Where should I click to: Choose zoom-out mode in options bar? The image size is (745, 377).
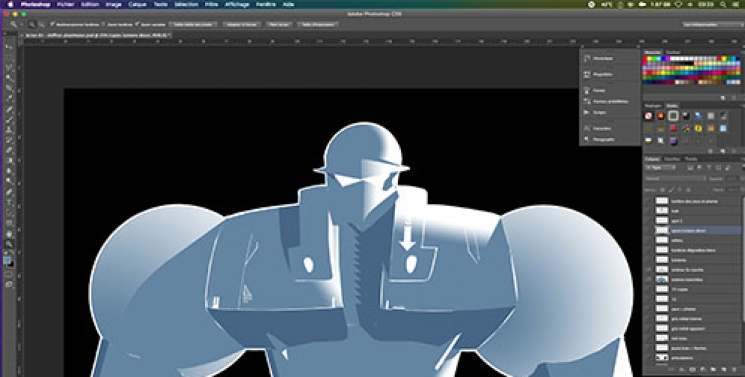pos(41,24)
